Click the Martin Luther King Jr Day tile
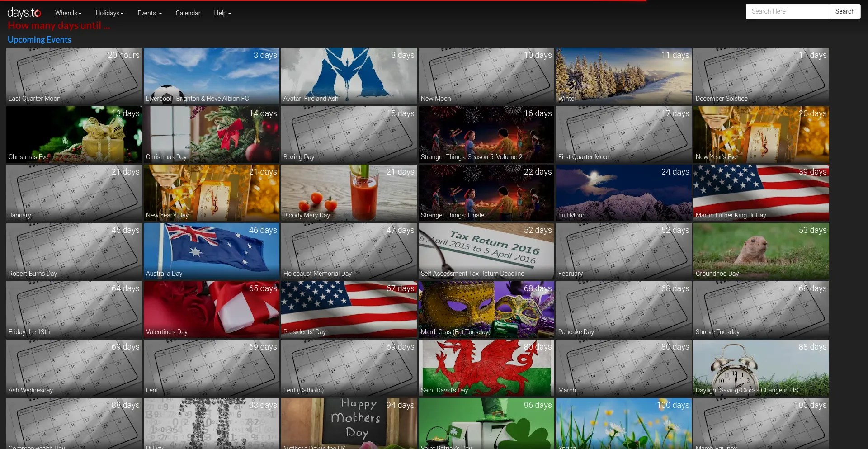Viewport: 868px width, 449px height. (x=761, y=193)
